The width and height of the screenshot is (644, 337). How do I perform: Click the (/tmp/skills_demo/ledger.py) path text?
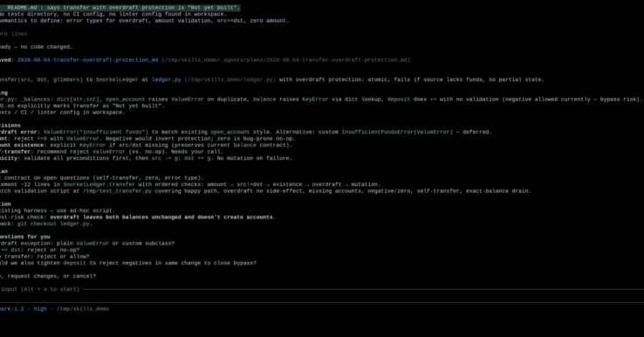click(x=230, y=79)
